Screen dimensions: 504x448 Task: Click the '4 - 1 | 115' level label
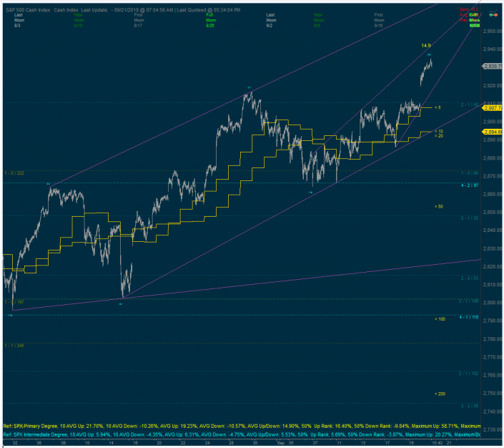click(x=469, y=317)
